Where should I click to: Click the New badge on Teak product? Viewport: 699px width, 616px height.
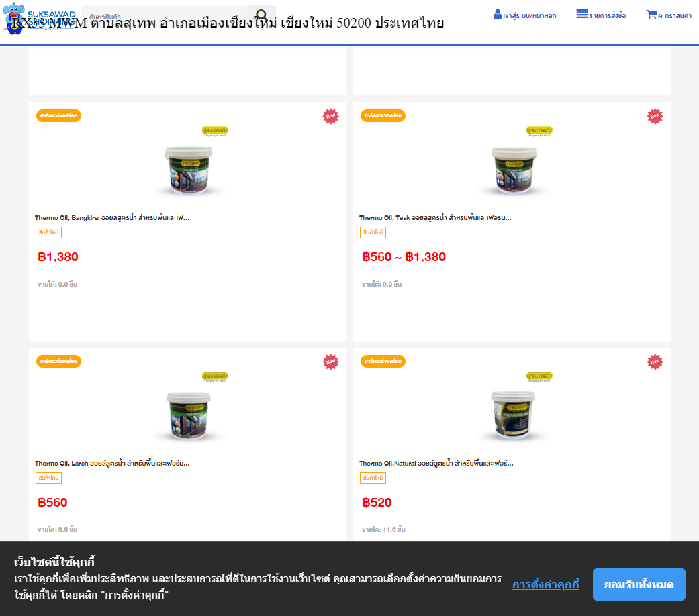point(655,116)
